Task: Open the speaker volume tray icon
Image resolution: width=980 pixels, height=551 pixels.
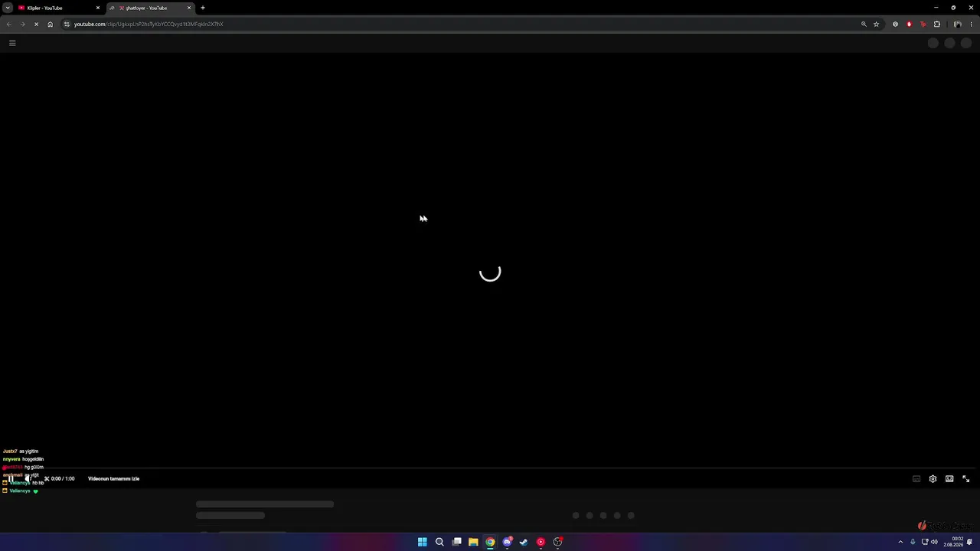Action: point(934,542)
